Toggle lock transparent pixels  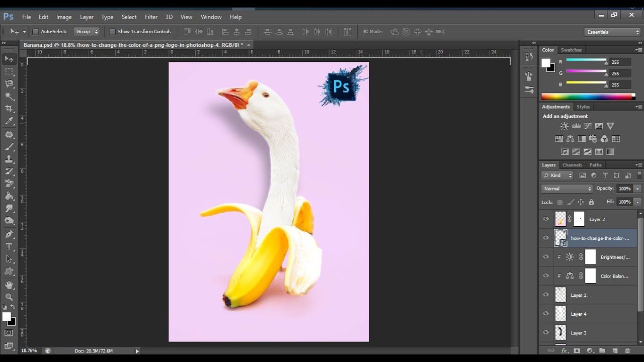[559, 202]
